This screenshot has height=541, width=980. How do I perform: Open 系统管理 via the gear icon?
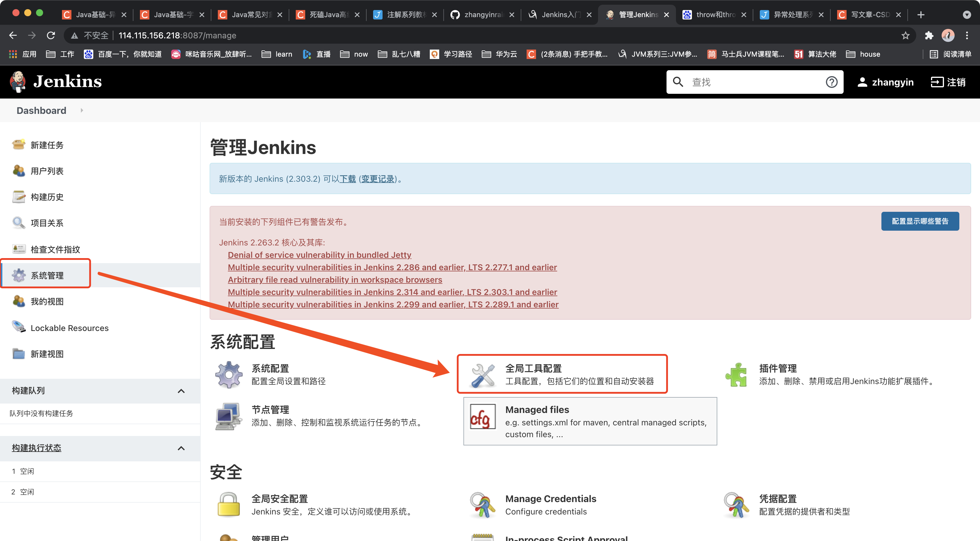(x=18, y=275)
